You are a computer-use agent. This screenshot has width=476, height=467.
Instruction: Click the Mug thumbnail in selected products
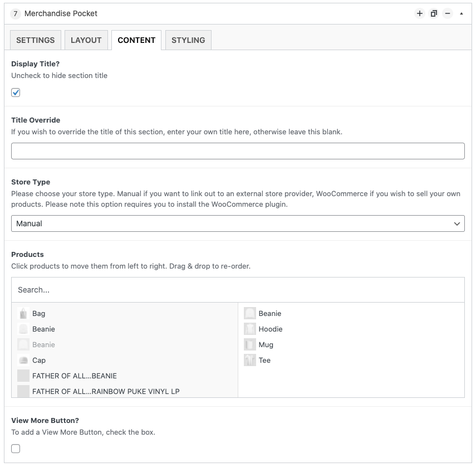point(250,344)
